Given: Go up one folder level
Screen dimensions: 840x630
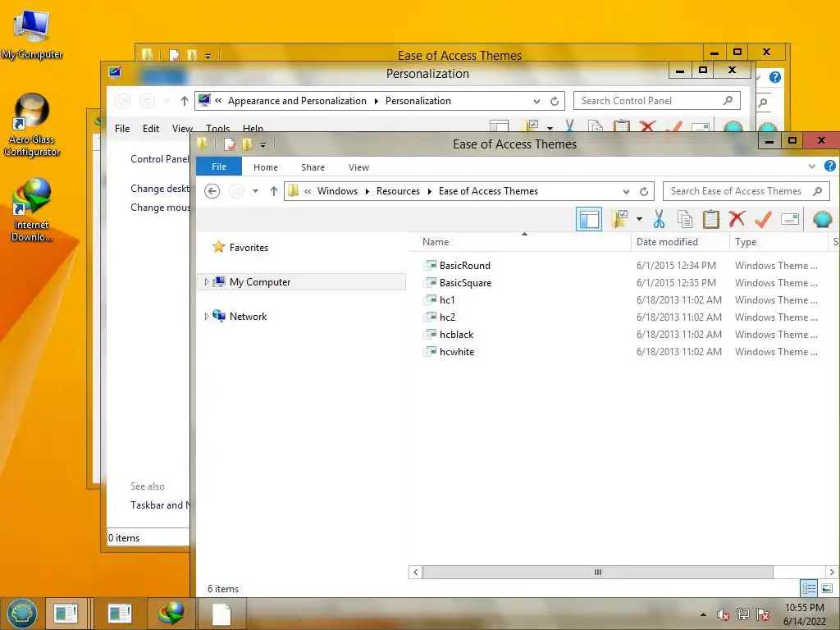Looking at the screenshot, I should point(274,190).
